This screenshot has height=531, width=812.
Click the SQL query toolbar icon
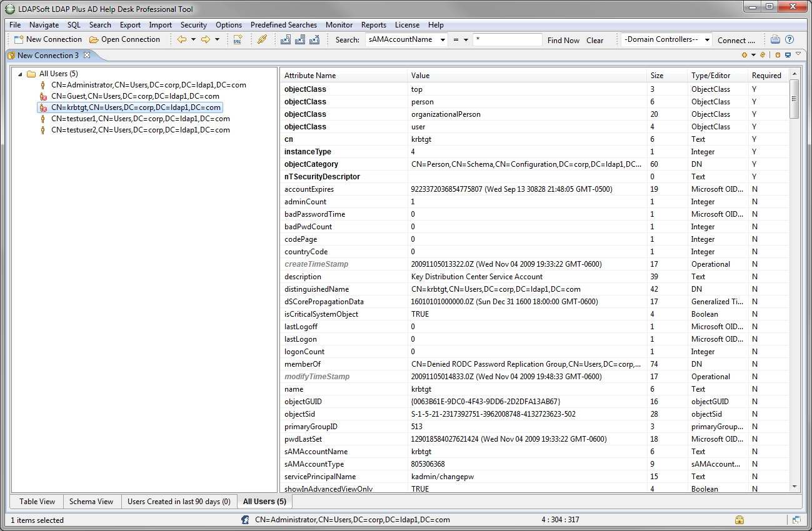tap(238, 40)
